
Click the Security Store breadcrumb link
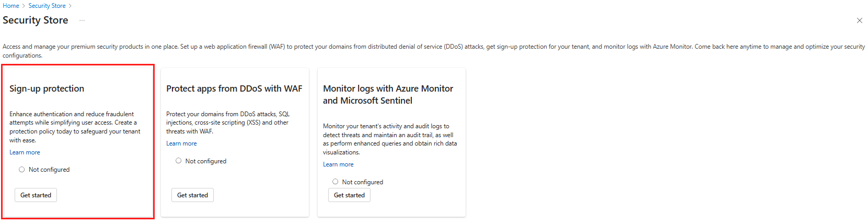coord(47,6)
